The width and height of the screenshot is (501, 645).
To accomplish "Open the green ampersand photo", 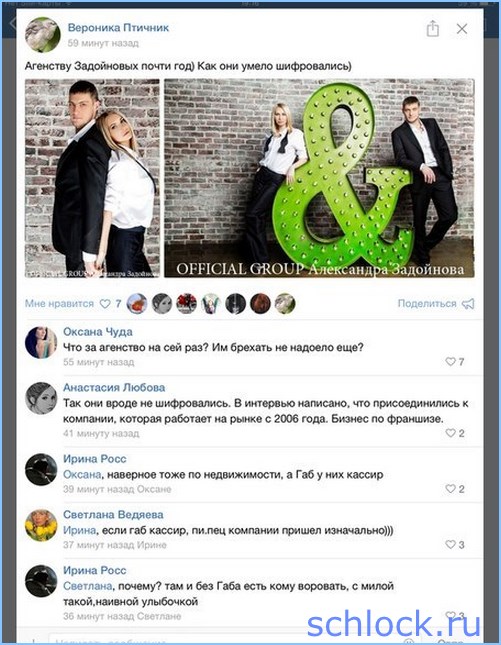I will (319, 178).
